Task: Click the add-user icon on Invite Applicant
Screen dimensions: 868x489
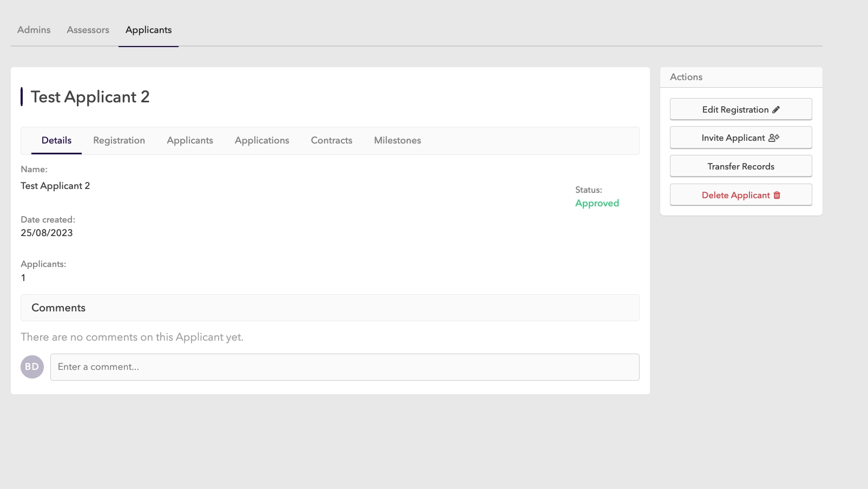Action: [774, 138]
